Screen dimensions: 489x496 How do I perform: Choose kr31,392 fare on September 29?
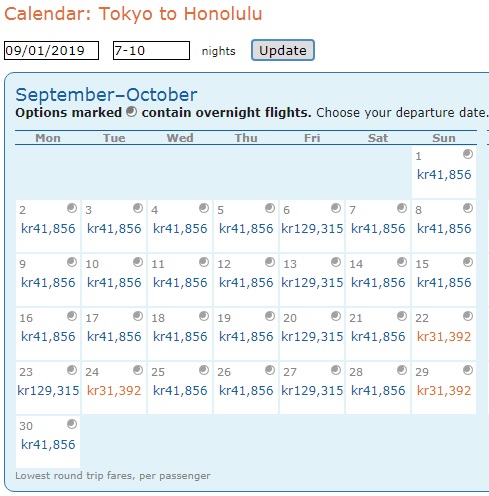point(444,391)
